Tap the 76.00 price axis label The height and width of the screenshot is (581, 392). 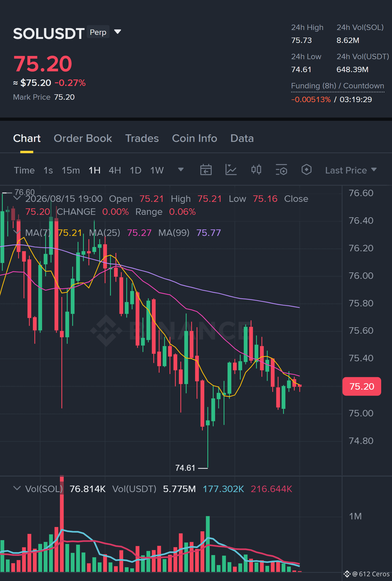point(361,276)
